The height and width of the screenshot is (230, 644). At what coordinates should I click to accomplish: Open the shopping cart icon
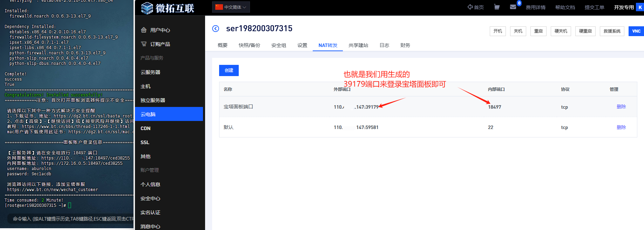tap(497, 7)
